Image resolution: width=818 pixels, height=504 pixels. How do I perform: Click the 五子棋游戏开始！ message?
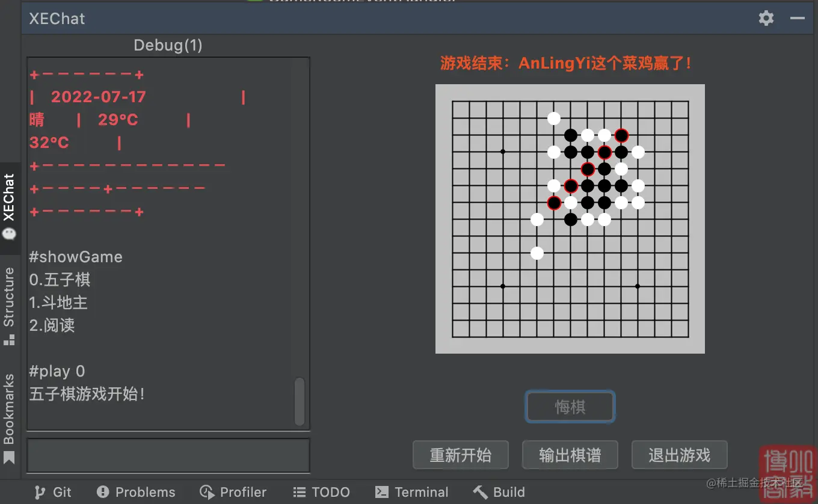point(87,395)
